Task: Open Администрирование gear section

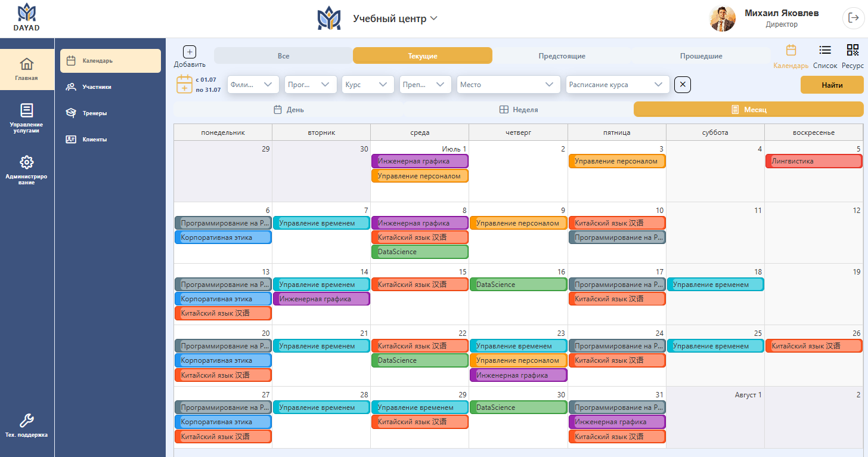Action: pyautogui.click(x=27, y=170)
